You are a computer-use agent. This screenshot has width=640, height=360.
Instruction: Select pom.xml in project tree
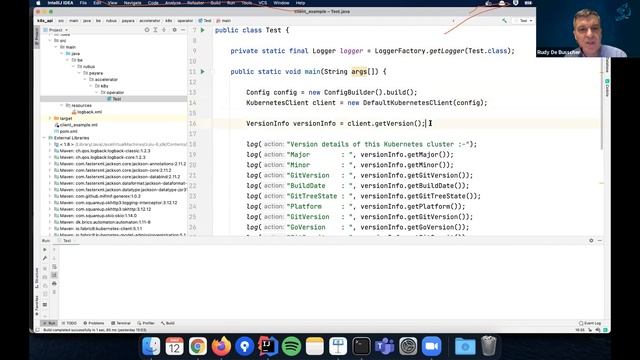click(66, 131)
